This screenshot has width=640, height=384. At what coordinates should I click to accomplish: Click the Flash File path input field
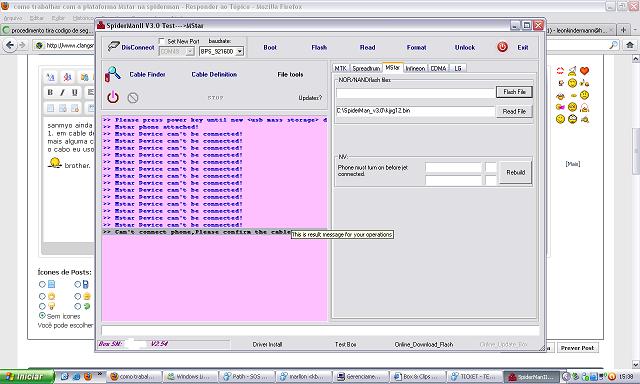coord(415,93)
